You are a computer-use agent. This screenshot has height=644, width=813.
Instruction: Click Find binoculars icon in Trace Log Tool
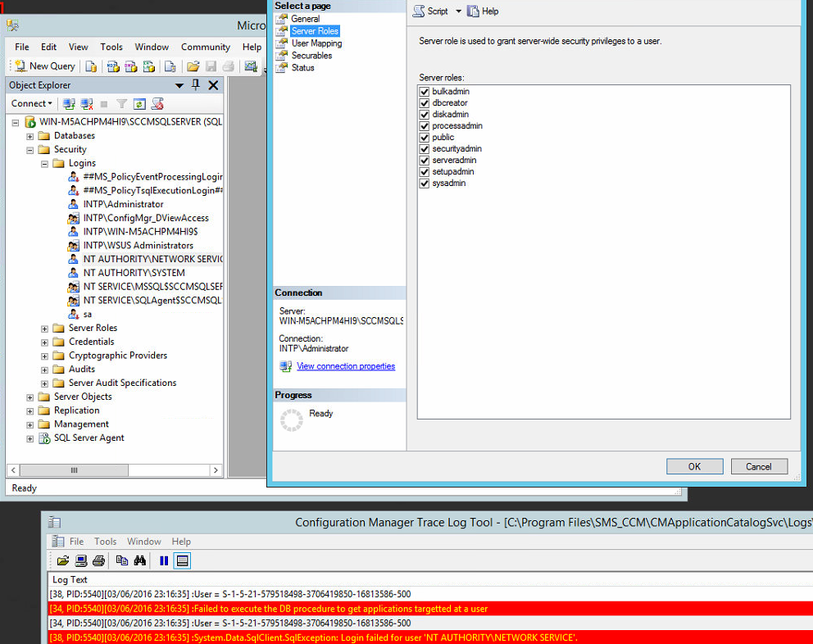[140, 560]
